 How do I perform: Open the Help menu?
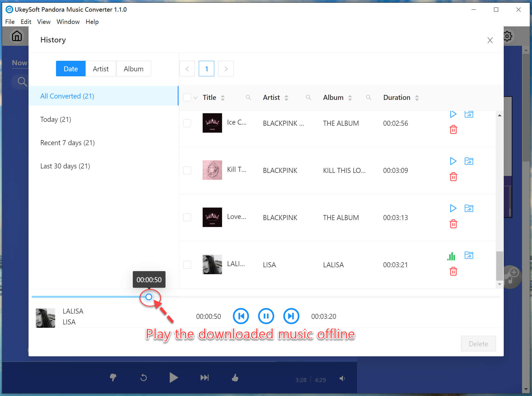92,22
